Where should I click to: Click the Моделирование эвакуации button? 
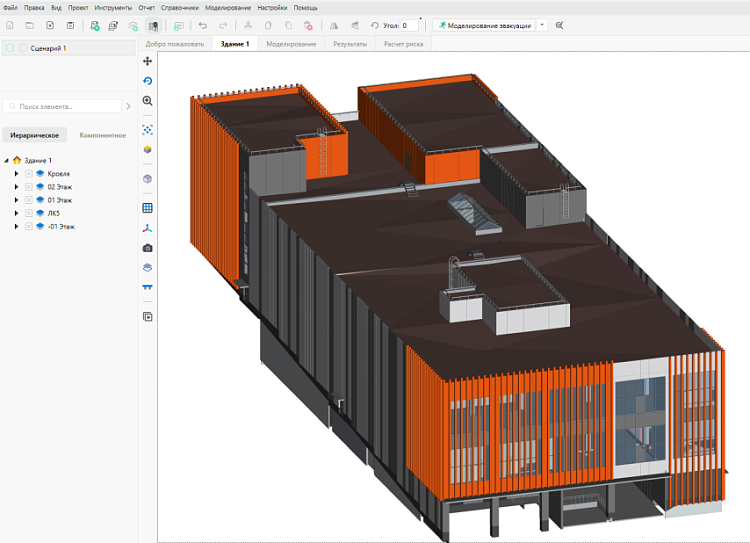pyautogui.click(x=484, y=24)
